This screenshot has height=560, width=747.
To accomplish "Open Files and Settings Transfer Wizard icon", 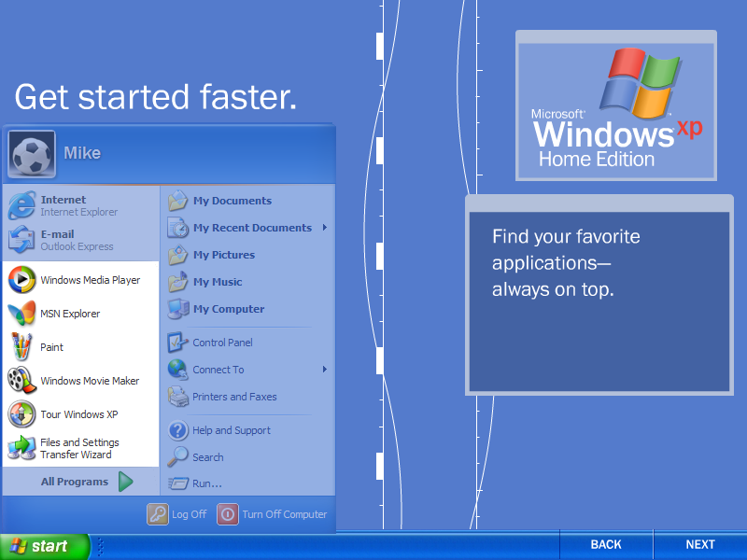I will 21,448.
